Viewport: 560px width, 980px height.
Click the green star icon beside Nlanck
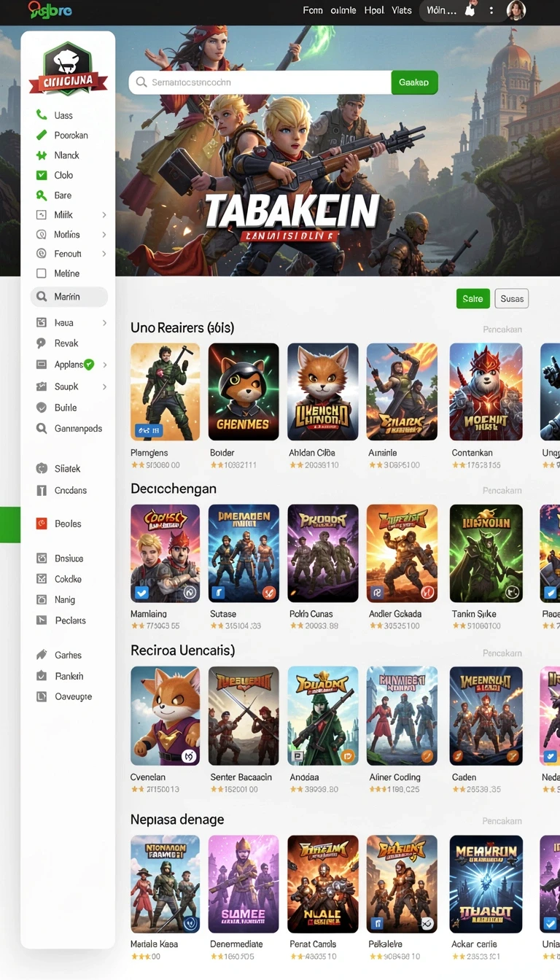pos(41,155)
